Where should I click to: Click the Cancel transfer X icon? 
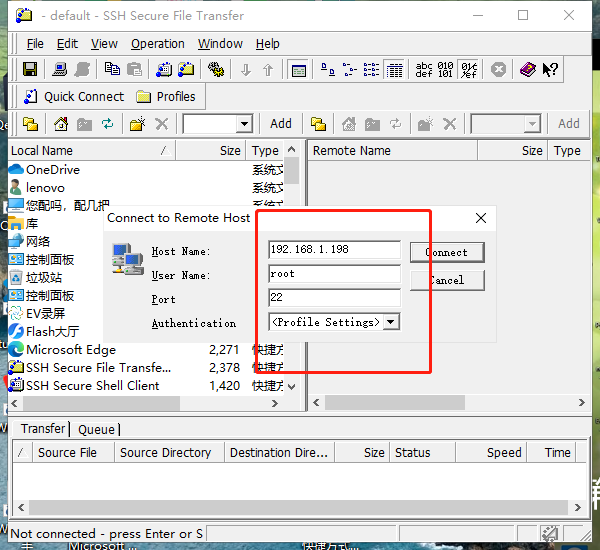pyautogui.click(x=498, y=70)
